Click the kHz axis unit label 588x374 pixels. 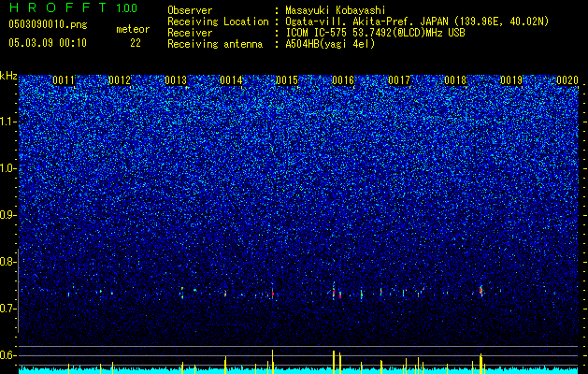[8, 76]
